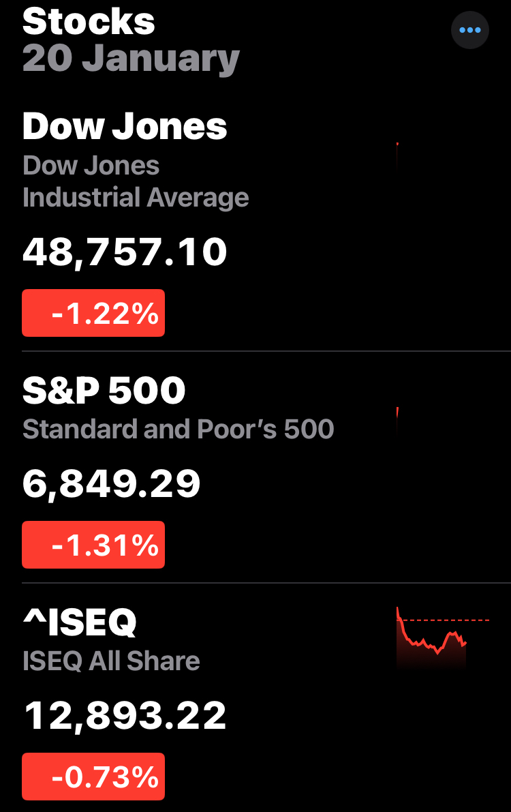This screenshot has height=812, width=511.
Task: Tap the dashed baseline on ISEQ chart
Action: (477, 620)
